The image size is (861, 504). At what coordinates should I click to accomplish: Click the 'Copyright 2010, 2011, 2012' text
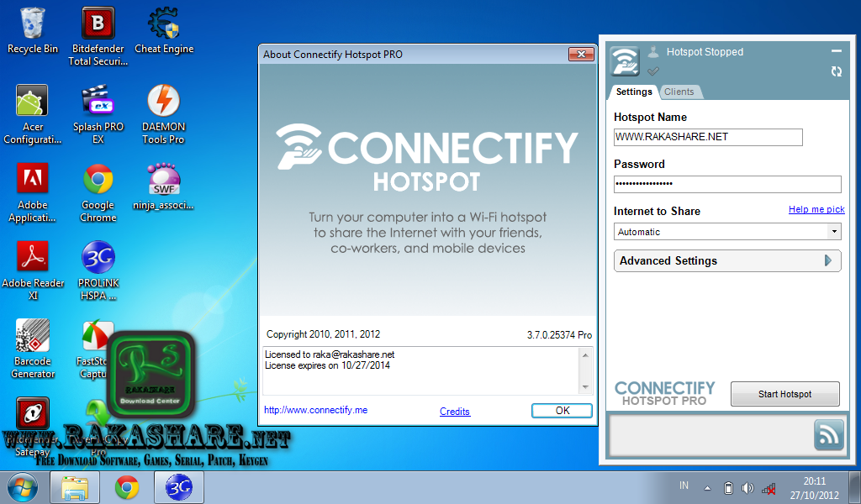pyautogui.click(x=323, y=334)
